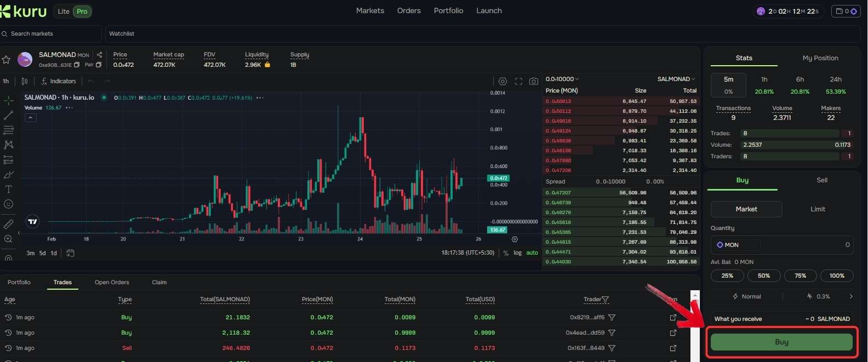Screen dimensions: 868x362
Task: Open the emoji icons tool
Action: point(8,204)
